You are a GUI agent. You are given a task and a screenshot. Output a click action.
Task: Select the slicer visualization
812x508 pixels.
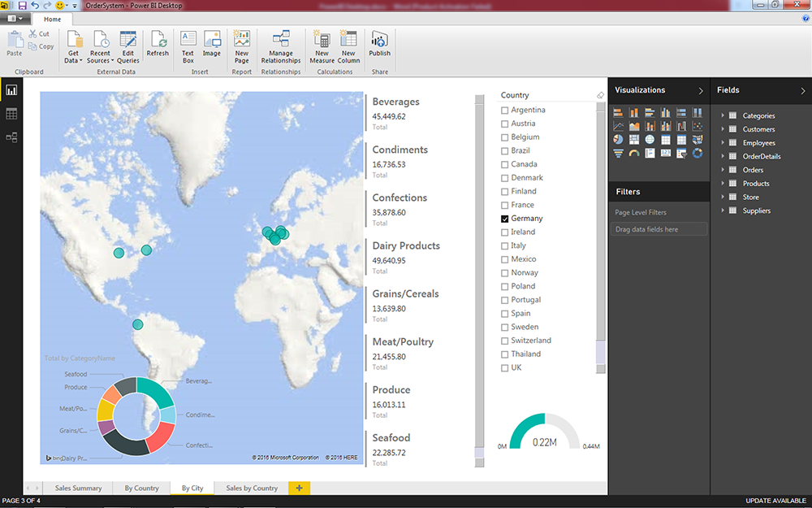pyautogui.click(x=681, y=154)
